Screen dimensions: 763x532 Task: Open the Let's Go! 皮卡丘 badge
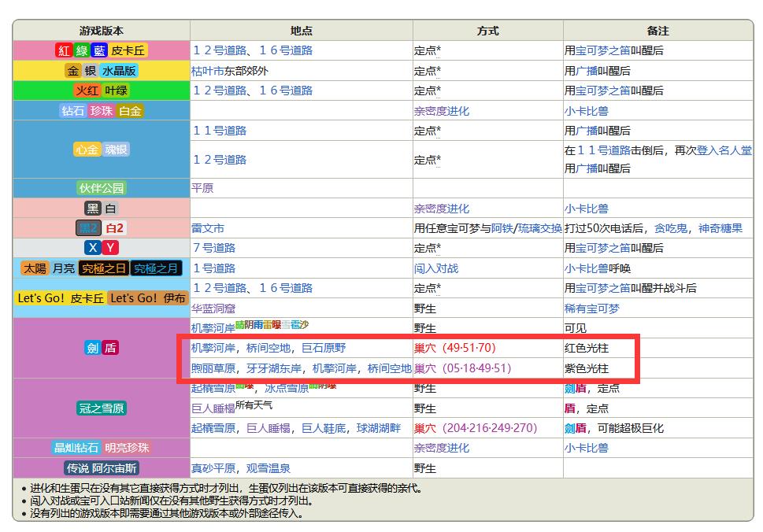(61, 298)
